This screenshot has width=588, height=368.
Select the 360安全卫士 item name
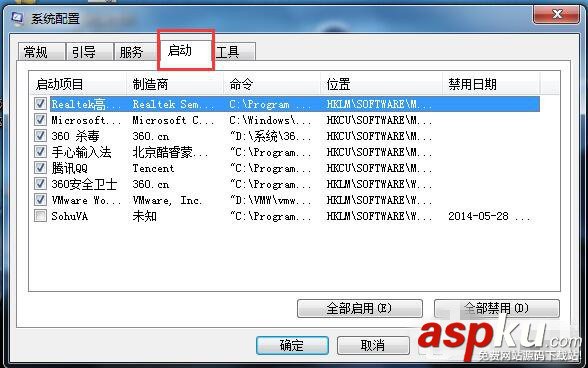84,184
